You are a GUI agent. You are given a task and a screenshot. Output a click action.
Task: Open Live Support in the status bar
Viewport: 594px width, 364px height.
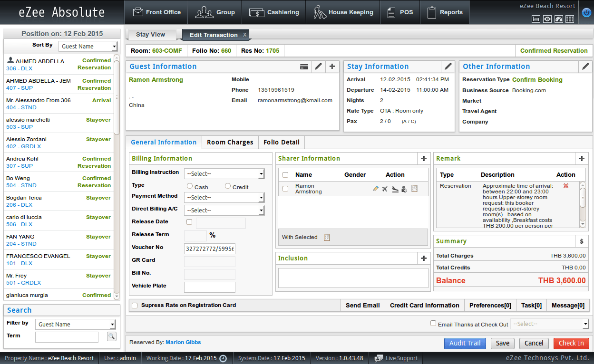[396, 358]
